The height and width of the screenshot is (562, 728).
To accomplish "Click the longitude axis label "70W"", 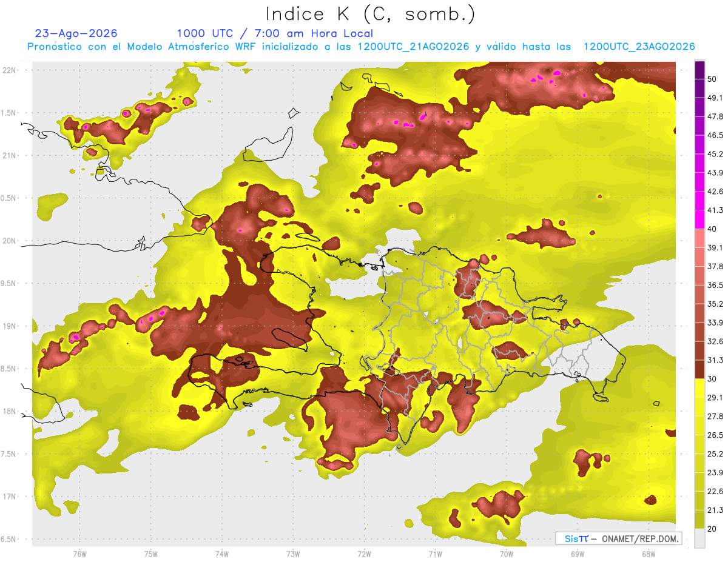I will pyautogui.click(x=506, y=554).
